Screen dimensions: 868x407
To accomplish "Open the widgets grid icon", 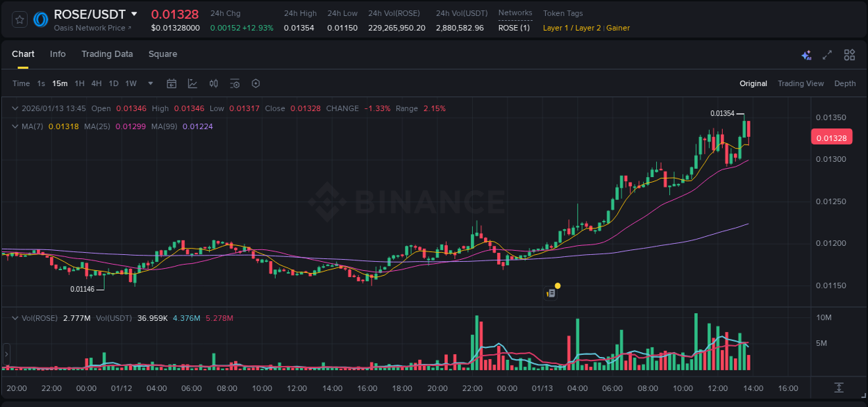I will point(849,54).
